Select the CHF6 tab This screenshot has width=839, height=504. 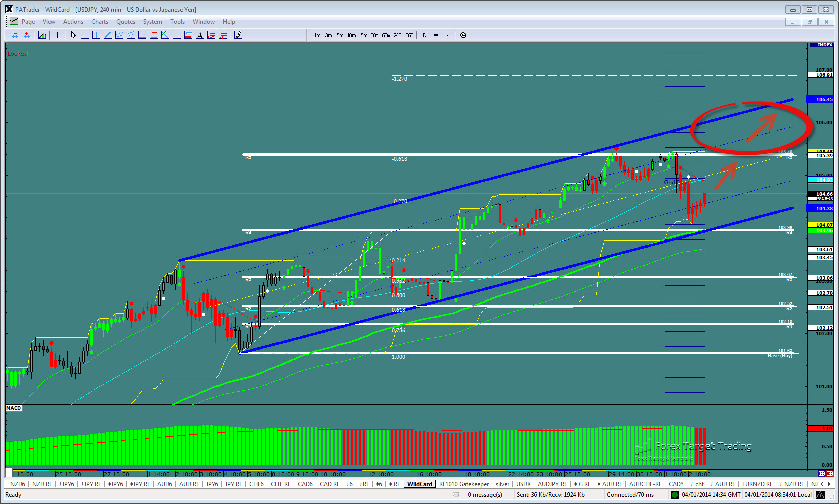(x=256, y=484)
